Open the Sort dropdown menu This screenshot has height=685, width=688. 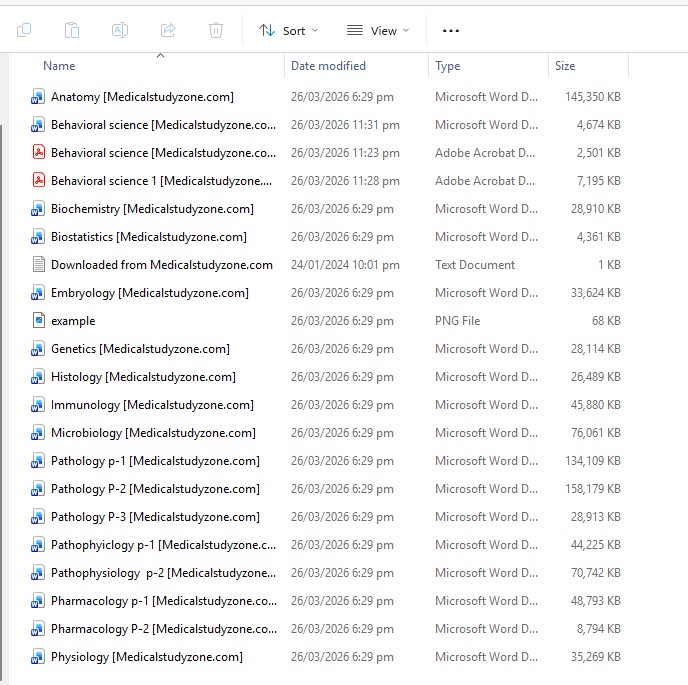288,31
